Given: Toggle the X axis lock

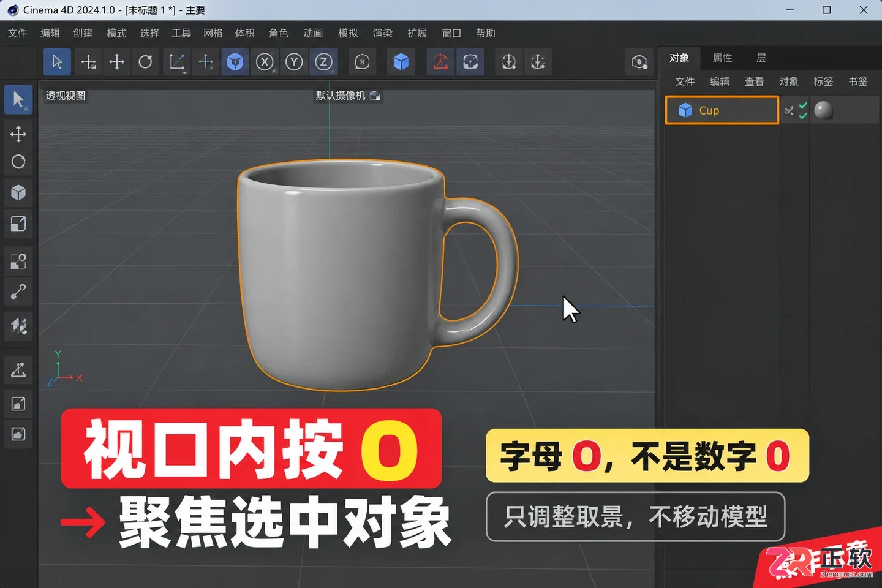Looking at the screenshot, I should (x=265, y=62).
